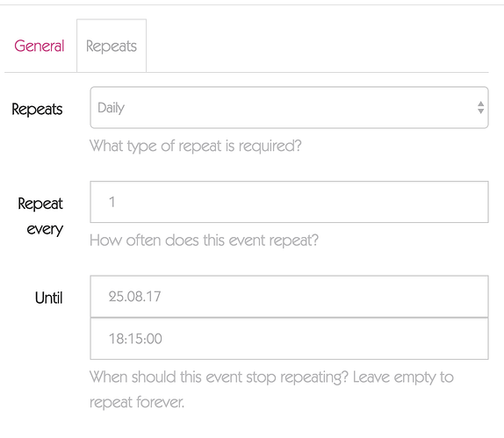504x438 pixels.
Task: Select the Repeats tab
Action: coord(112,46)
